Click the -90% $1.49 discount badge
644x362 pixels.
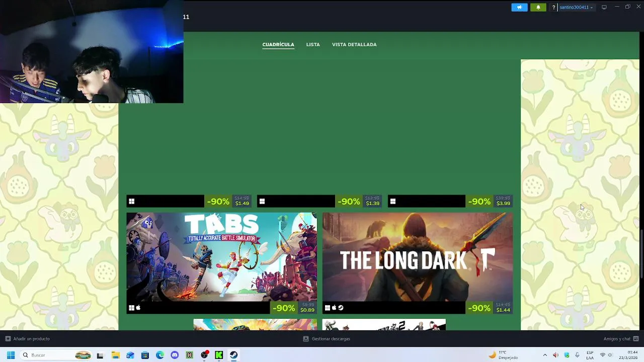click(228, 201)
